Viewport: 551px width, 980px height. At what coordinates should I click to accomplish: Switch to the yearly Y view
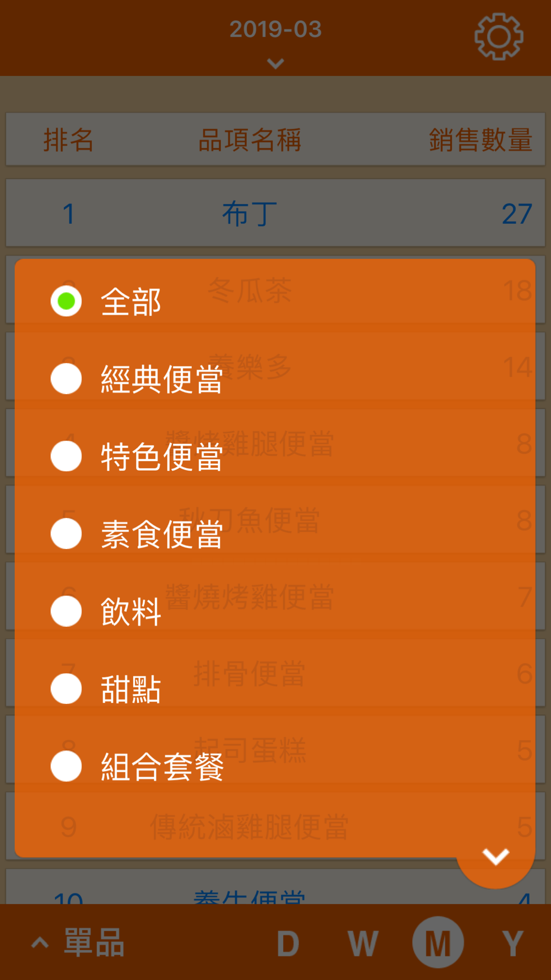(x=512, y=943)
